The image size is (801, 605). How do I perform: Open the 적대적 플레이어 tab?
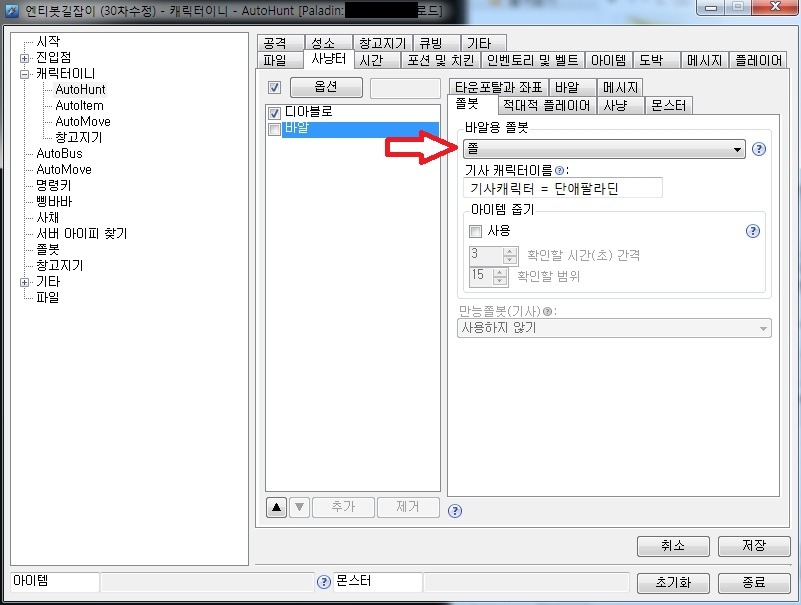click(x=546, y=105)
